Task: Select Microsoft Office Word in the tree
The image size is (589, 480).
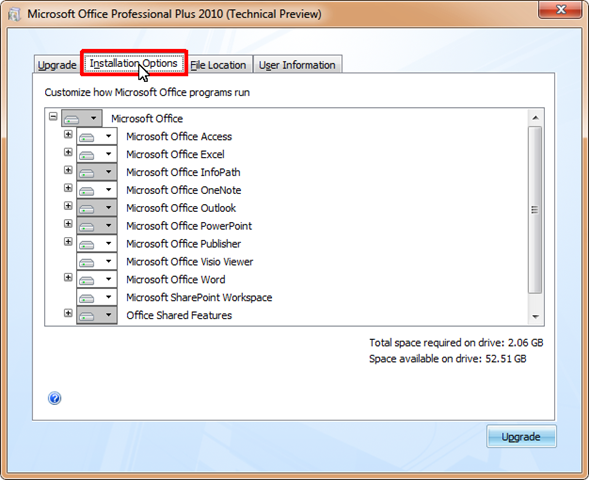Action: click(x=175, y=280)
